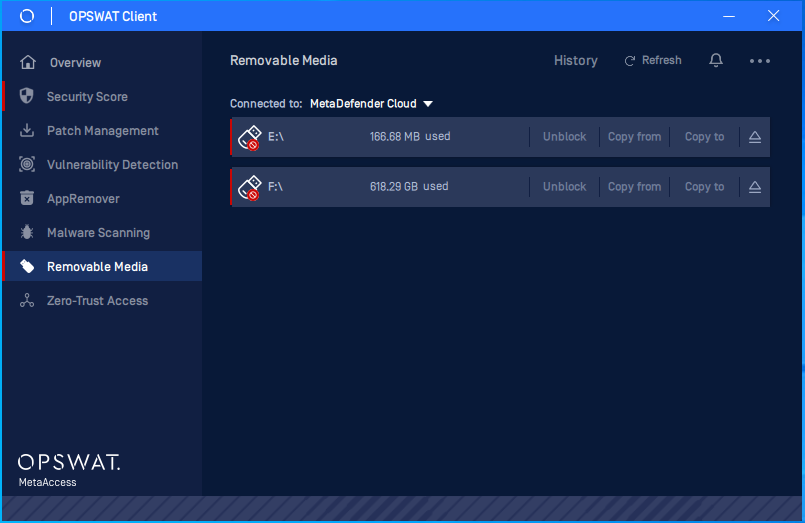
Task: Click the Zero-Trust Access network icon
Action: (27, 300)
